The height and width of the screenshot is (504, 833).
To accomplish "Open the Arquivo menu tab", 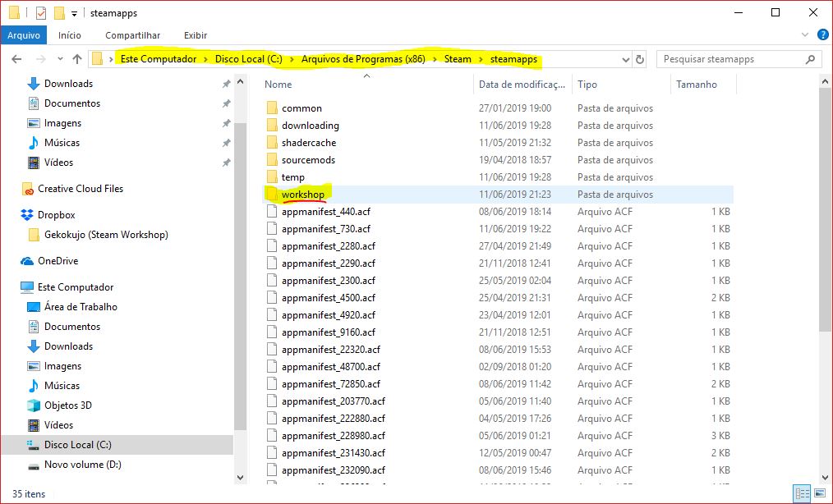I will point(24,35).
